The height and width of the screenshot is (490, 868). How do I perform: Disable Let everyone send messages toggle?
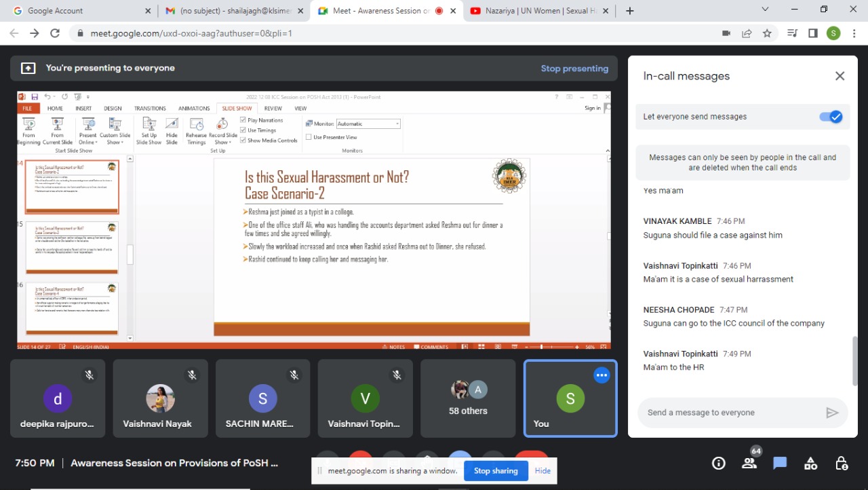pos(831,117)
